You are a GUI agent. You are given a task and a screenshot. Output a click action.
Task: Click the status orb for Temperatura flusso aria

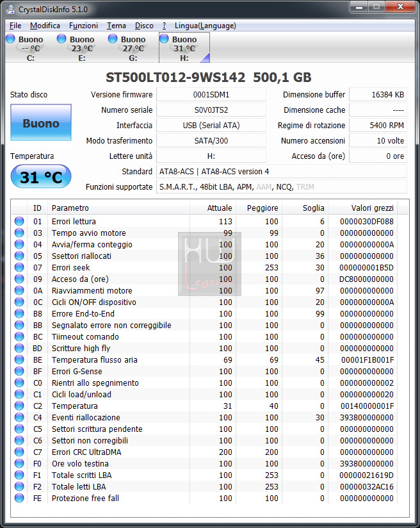[19, 359]
